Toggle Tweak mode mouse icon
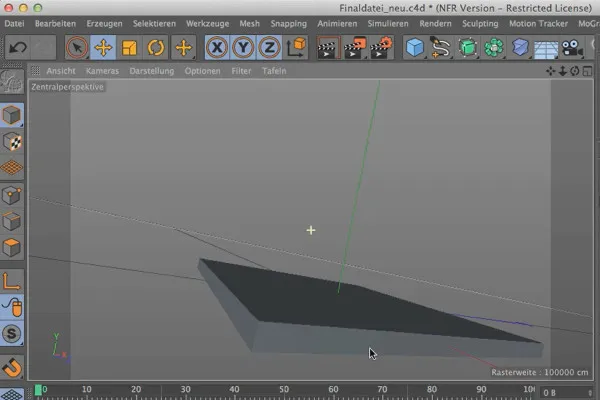Screen dimensions: 600x400 (x=12, y=307)
